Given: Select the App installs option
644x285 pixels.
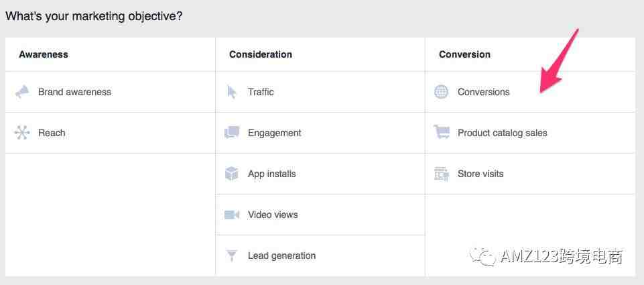Looking at the screenshot, I should coord(272,174).
